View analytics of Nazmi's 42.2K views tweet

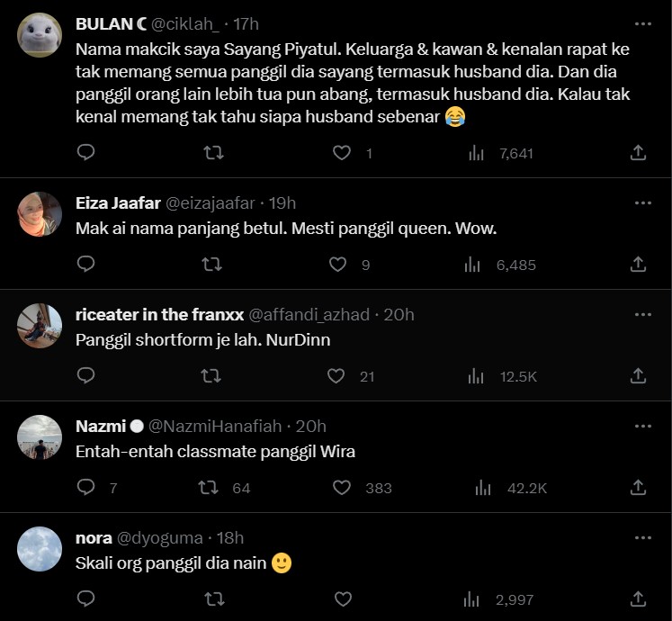pos(483,488)
